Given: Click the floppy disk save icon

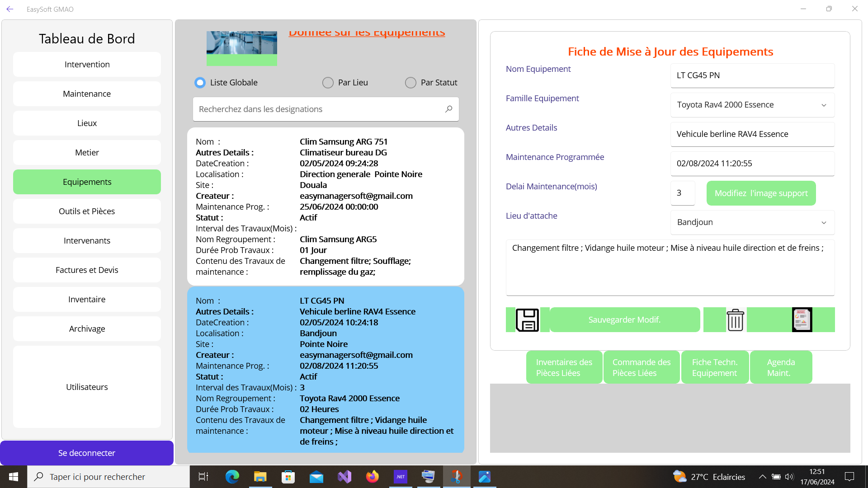Looking at the screenshot, I should tap(527, 320).
